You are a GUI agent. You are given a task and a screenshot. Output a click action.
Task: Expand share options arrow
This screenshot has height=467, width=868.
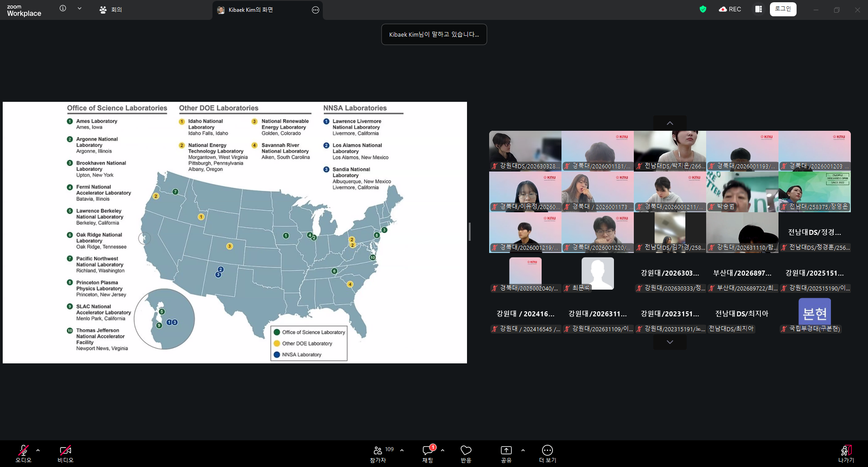(x=523, y=450)
